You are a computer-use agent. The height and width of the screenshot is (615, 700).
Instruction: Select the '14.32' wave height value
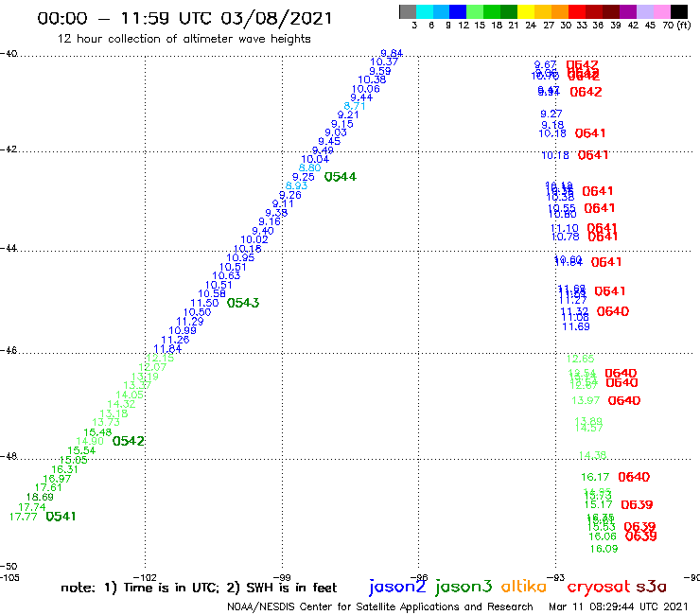121,404
